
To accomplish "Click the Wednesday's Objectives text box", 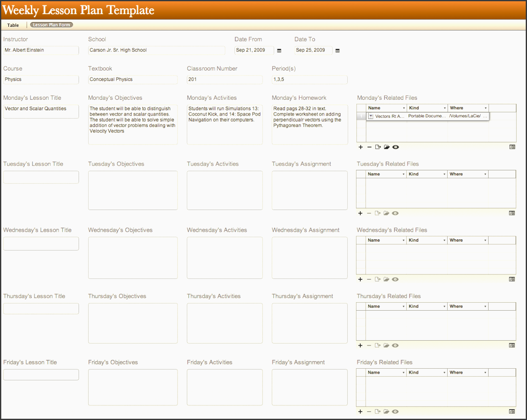I will click(x=132, y=258).
